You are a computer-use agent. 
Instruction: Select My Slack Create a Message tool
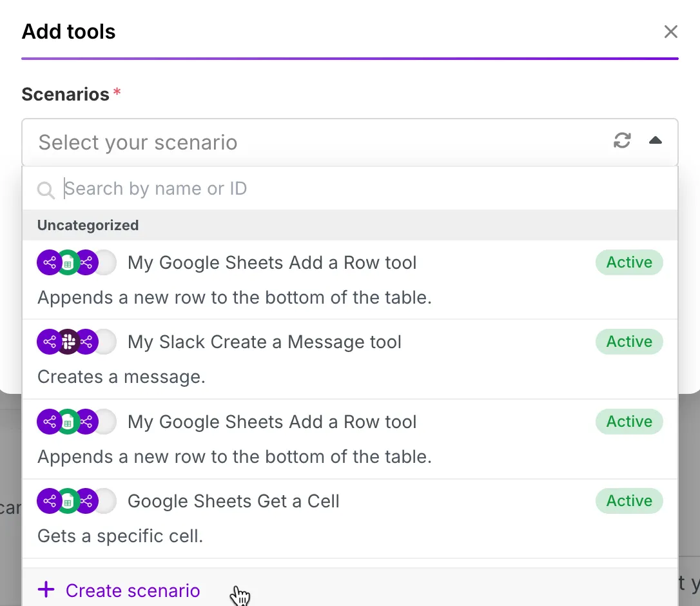350,360
